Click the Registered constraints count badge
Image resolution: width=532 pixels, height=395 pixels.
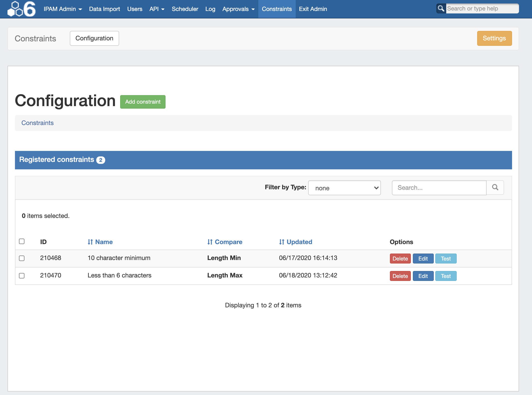(x=101, y=160)
